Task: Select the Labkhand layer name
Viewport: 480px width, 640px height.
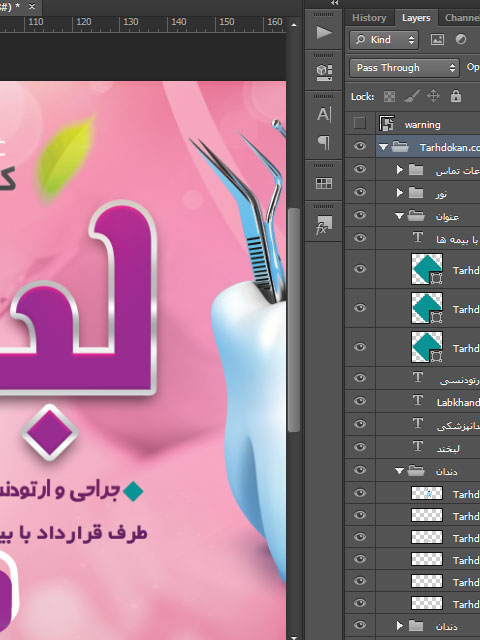Action: click(458, 402)
